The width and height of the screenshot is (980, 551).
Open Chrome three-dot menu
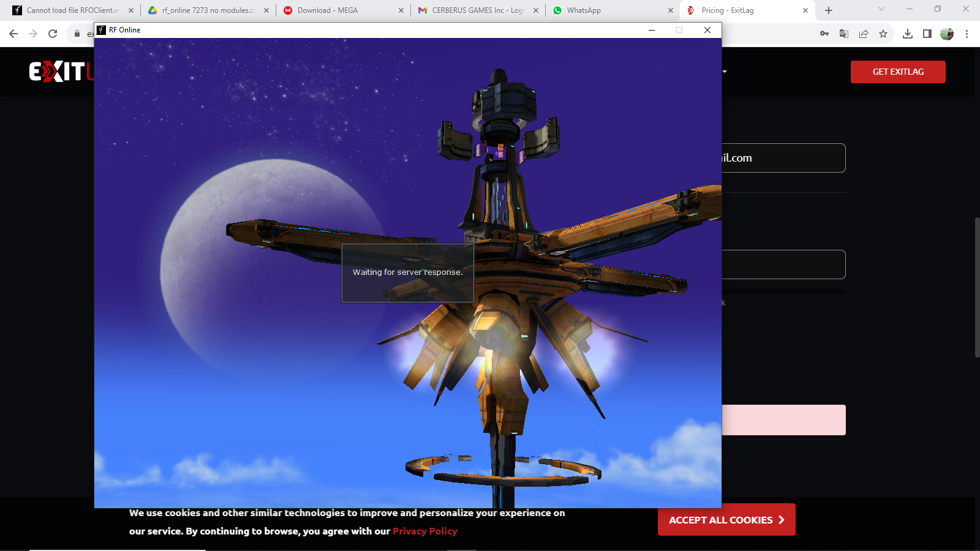coord(967,34)
